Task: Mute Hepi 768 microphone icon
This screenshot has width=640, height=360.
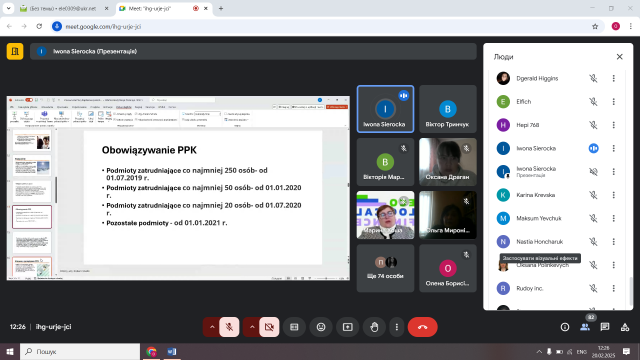Action: point(593,125)
